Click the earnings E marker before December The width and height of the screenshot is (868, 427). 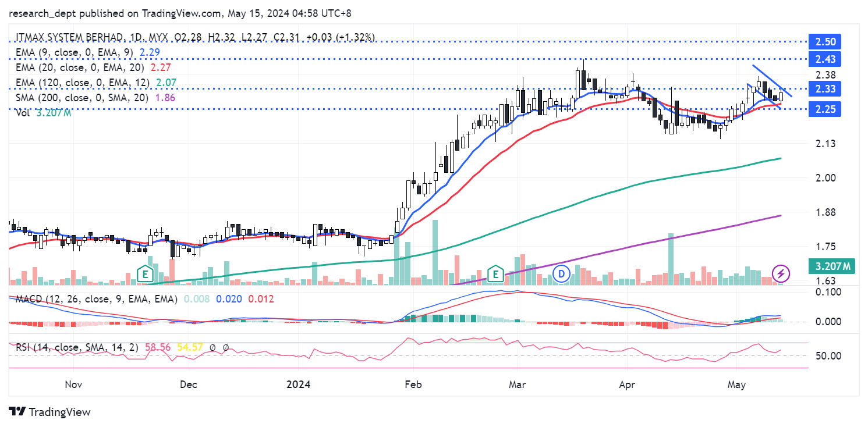click(144, 273)
